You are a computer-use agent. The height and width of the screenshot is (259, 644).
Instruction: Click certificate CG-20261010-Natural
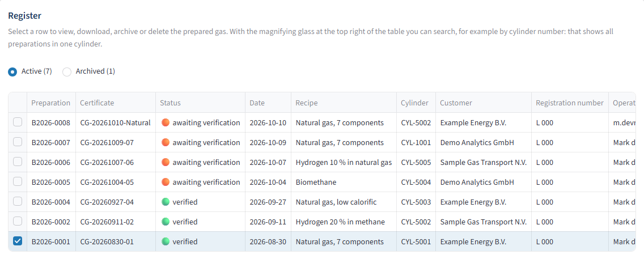pos(116,122)
